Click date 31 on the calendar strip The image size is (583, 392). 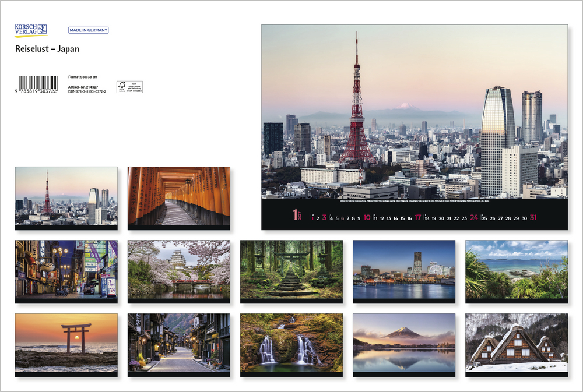click(533, 218)
